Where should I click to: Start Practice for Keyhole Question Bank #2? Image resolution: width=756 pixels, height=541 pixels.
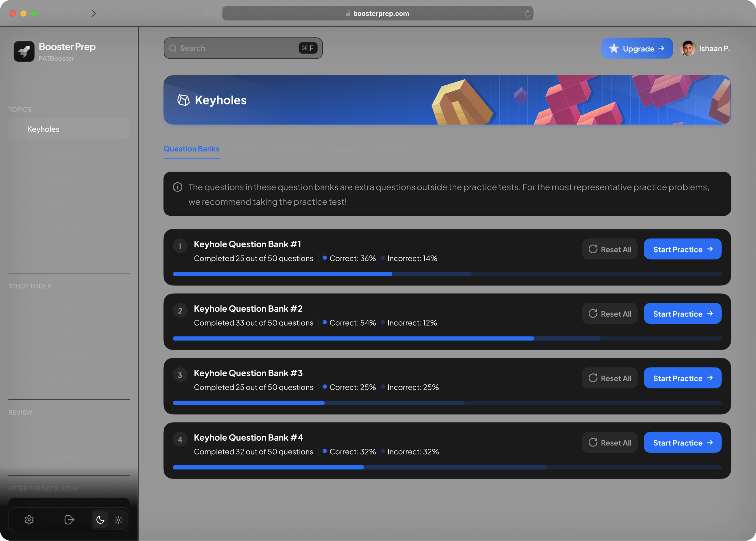682,314
